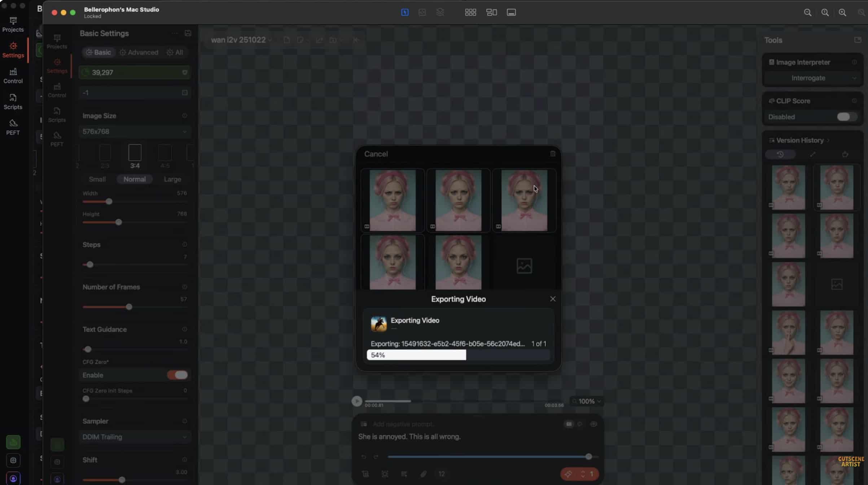Select the 2:3 aspect ratio preset
The image size is (868, 485).
(x=105, y=156)
